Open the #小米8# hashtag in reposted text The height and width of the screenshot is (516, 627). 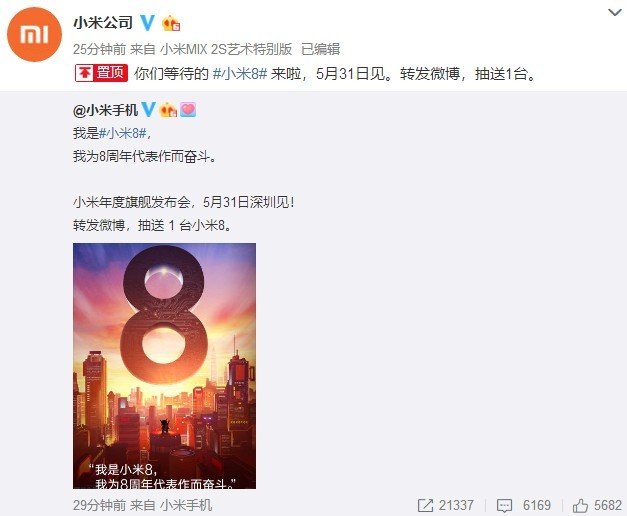[x=123, y=133]
